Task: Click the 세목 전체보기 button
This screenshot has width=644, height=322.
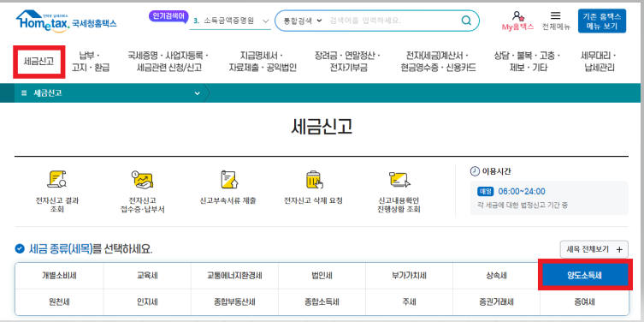Action: pos(594,249)
